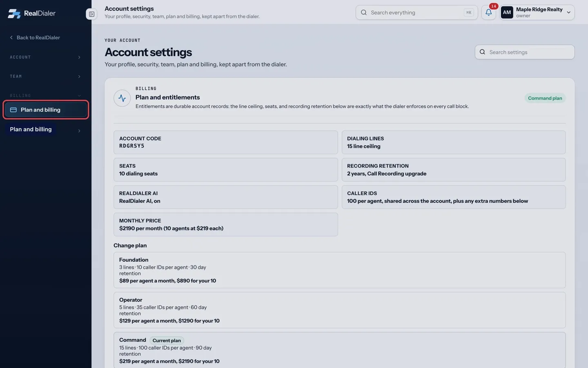Select the Operator plan option
The width and height of the screenshot is (588, 368).
[x=339, y=310]
